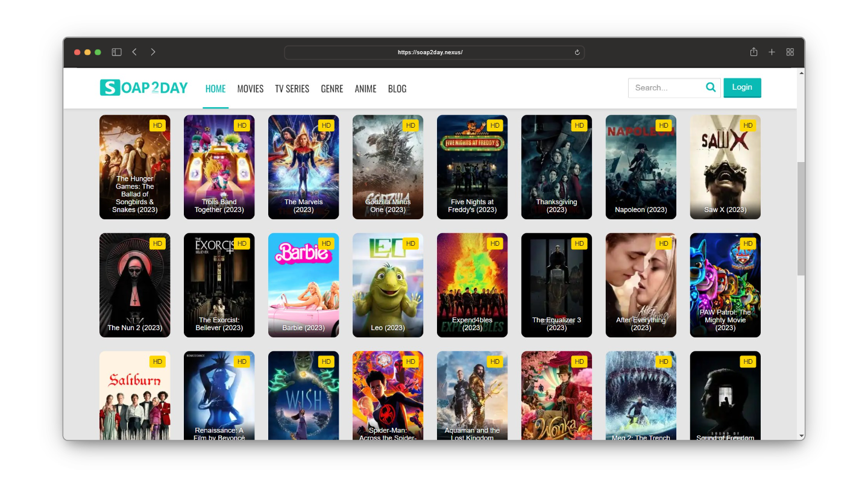868x488 pixels.
Task: Open the browser share icon
Action: coord(753,52)
